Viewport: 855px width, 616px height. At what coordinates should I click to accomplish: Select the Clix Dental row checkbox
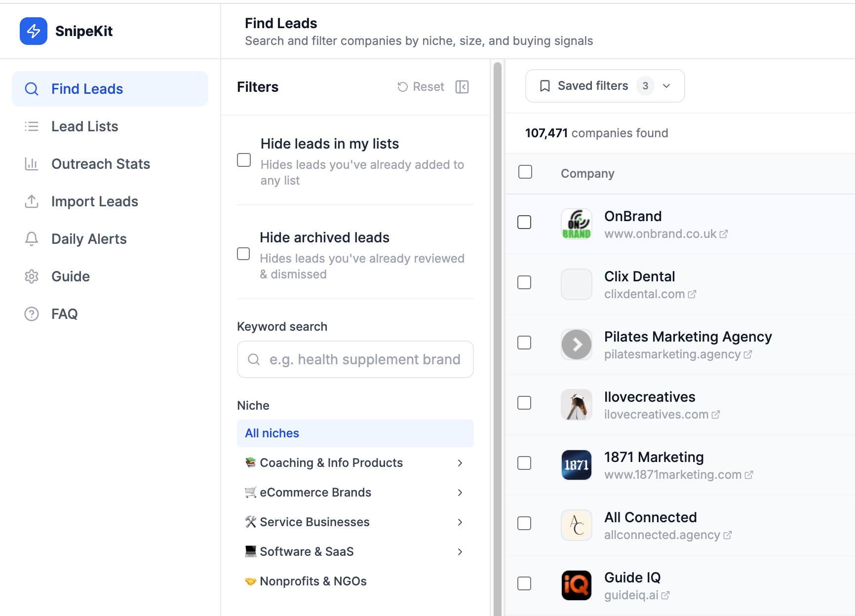524,282
